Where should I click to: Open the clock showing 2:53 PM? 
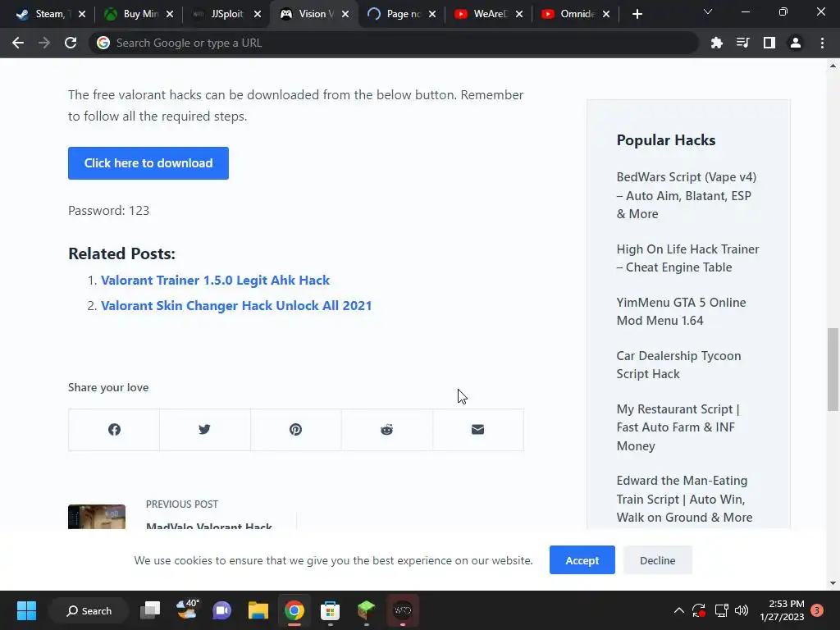(x=782, y=610)
